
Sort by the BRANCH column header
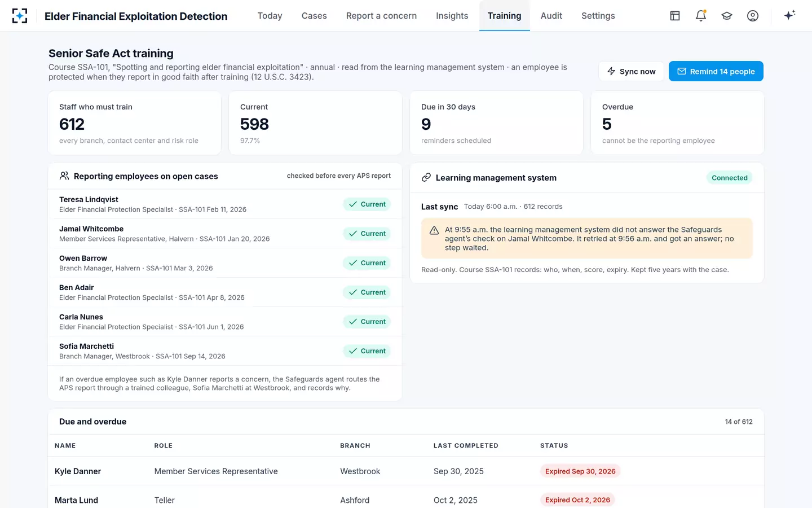355,446
